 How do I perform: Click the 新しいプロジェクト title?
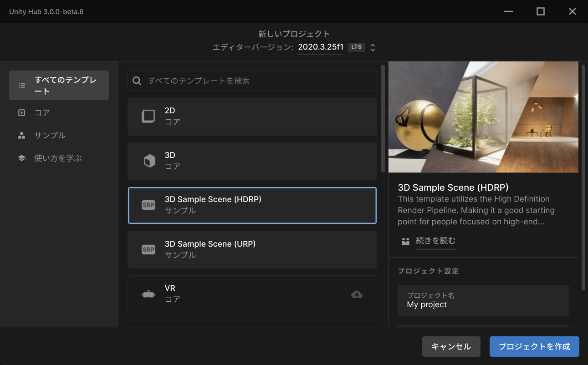coord(294,34)
